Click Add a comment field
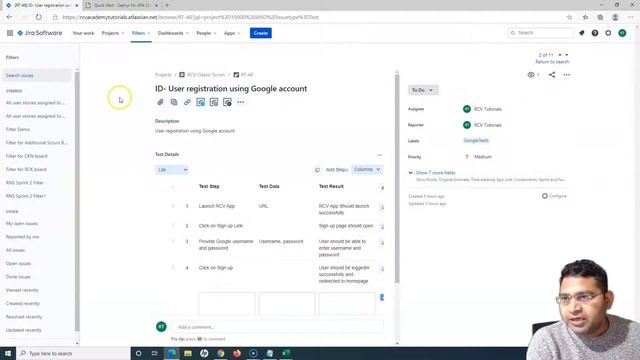The height and width of the screenshot is (360, 640). (x=278, y=327)
